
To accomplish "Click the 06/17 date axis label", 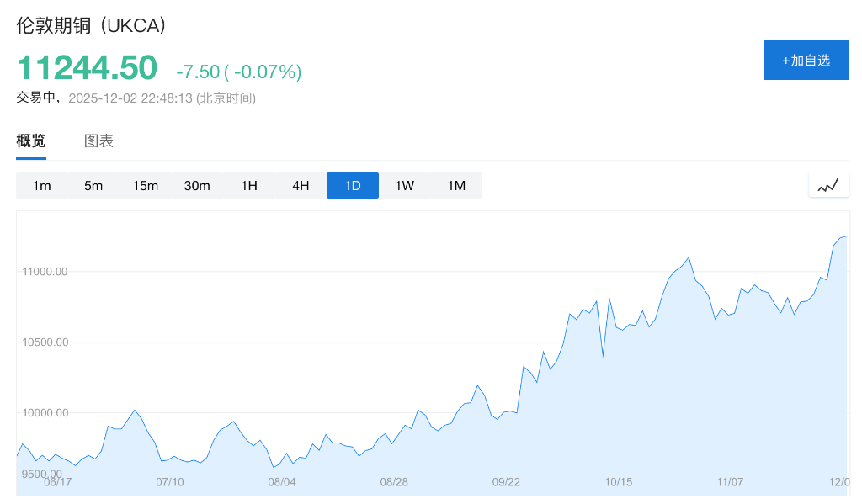I will pos(57,482).
